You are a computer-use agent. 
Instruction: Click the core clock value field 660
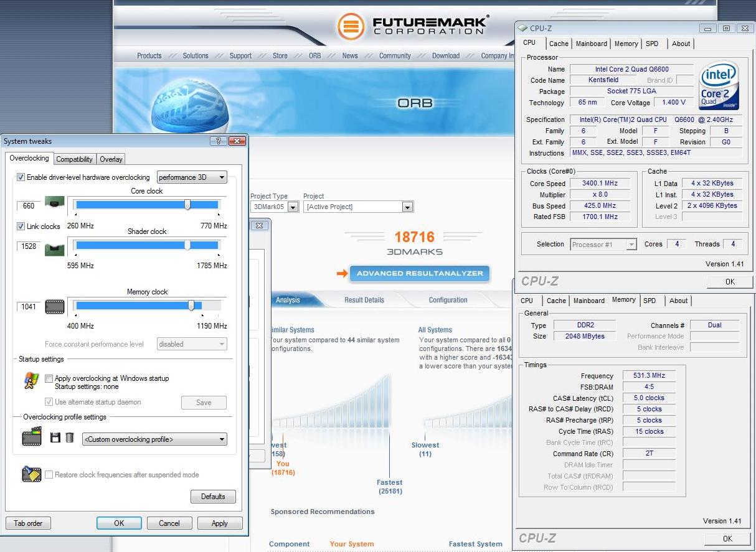[29, 206]
